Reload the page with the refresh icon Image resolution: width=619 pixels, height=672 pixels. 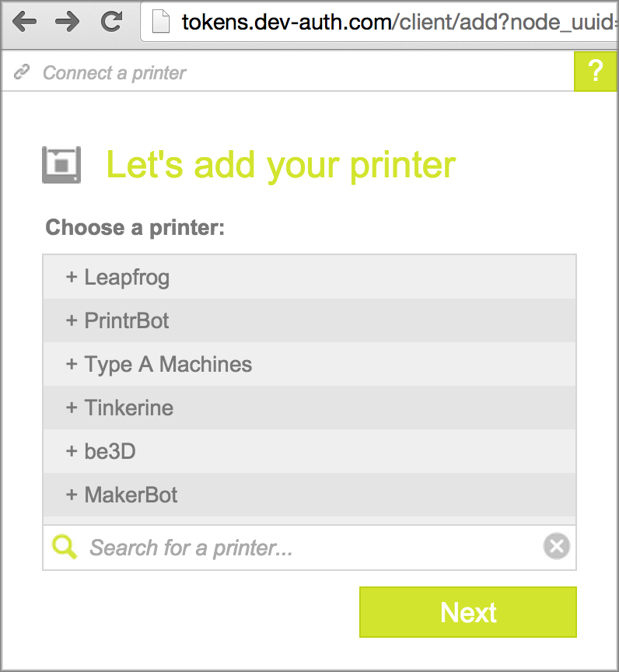tap(112, 22)
